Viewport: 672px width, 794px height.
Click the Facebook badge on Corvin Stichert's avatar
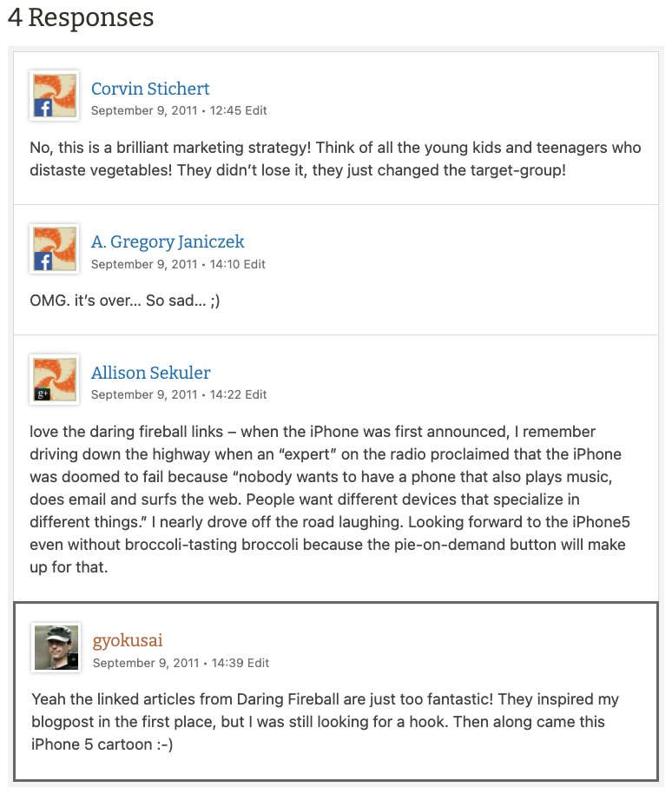pyautogui.click(x=43, y=108)
